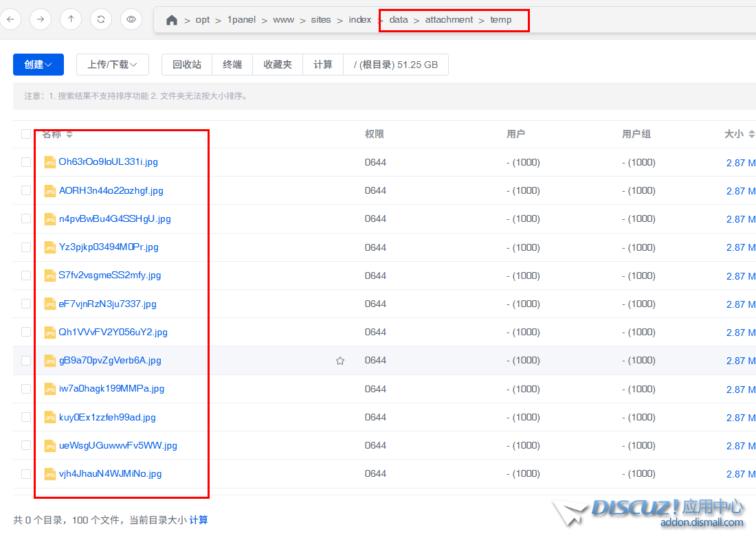756x540 pixels.
Task: Navigate up one directory with up arrow
Action: pos(71,20)
